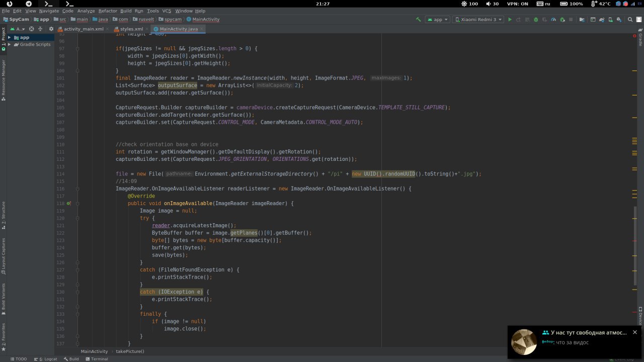This screenshot has width=644, height=362.
Task: Click the Debug app bug icon
Action: click(x=536, y=20)
